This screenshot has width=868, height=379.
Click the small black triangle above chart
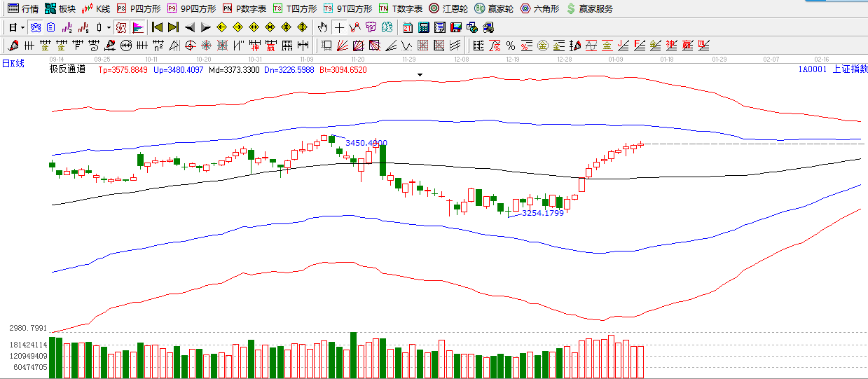420,74
